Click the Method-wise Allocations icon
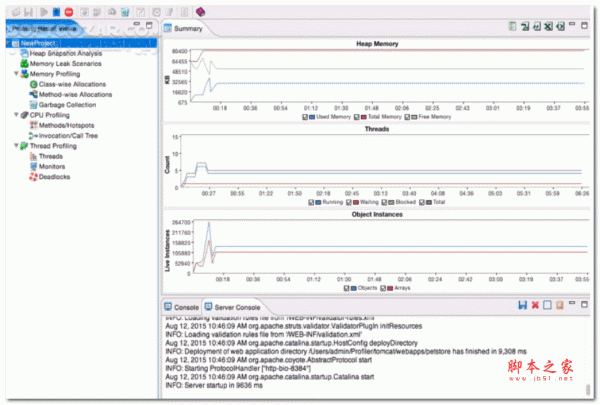Screen dimensions: 600x405 34,94
